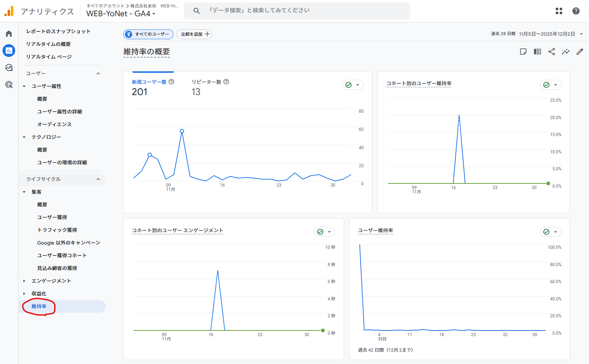Expand the エンゲージメント tree item
The width and height of the screenshot is (589, 364).
24,281
